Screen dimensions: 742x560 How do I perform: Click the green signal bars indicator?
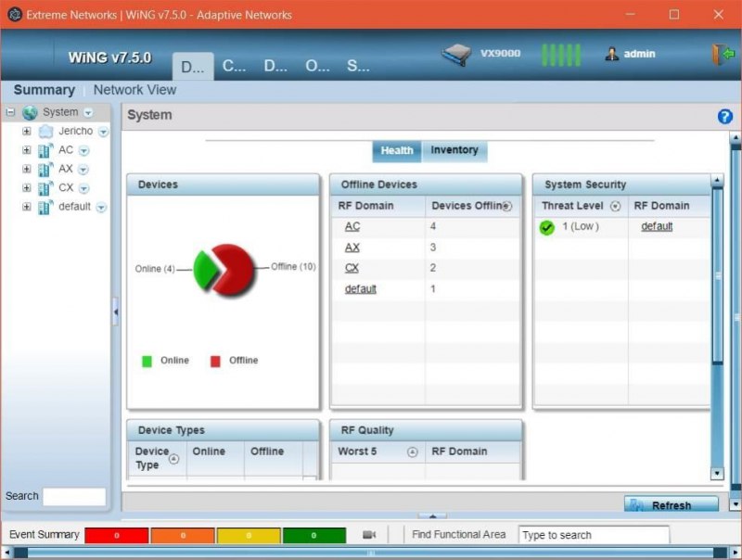(561, 55)
